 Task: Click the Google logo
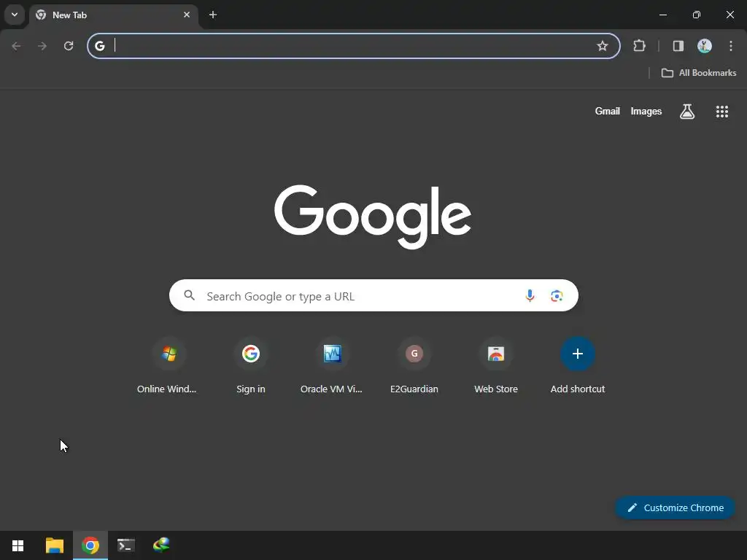coord(373,217)
